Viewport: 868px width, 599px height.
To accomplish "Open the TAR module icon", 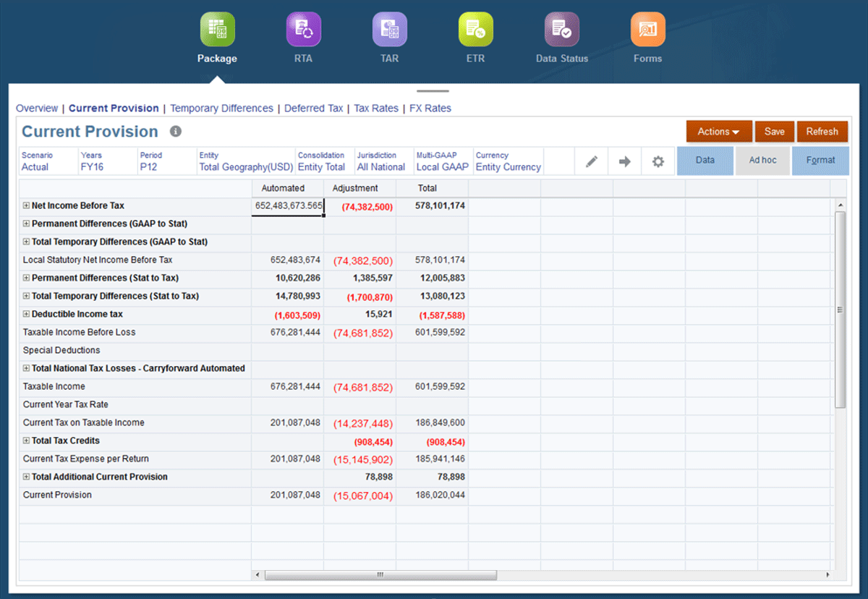I will pos(389,30).
